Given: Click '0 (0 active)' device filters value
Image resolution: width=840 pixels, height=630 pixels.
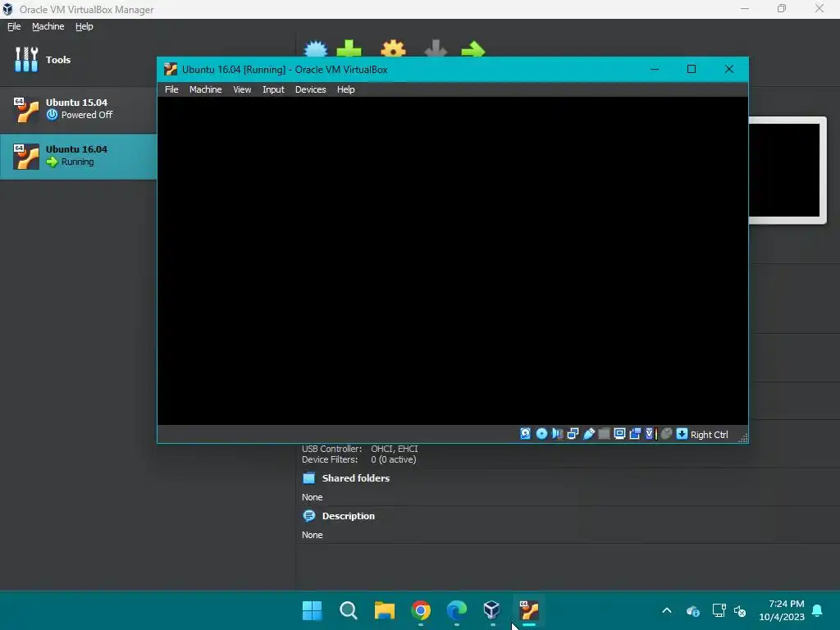Looking at the screenshot, I should click(393, 459).
